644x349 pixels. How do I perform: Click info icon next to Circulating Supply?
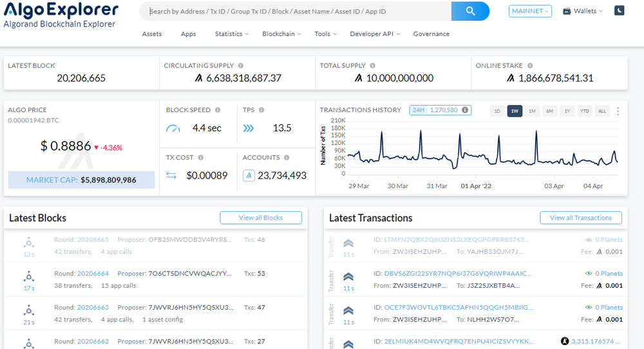pyautogui.click(x=241, y=66)
